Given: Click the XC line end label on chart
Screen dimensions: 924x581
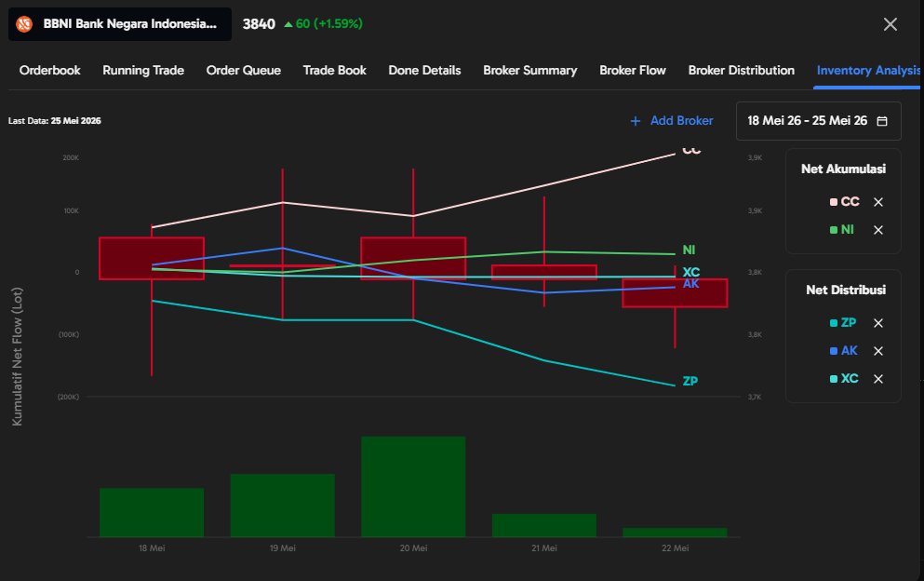Looking at the screenshot, I should pyautogui.click(x=690, y=271).
